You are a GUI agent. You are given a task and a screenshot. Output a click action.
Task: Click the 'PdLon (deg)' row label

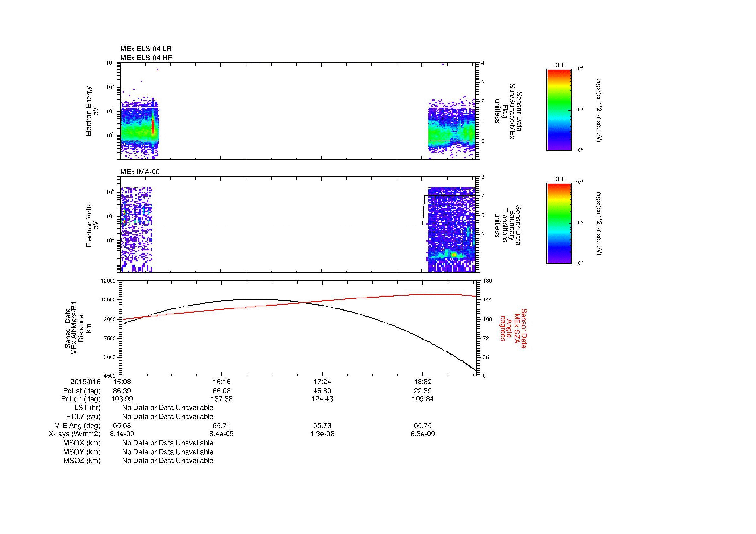(x=81, y=399)
